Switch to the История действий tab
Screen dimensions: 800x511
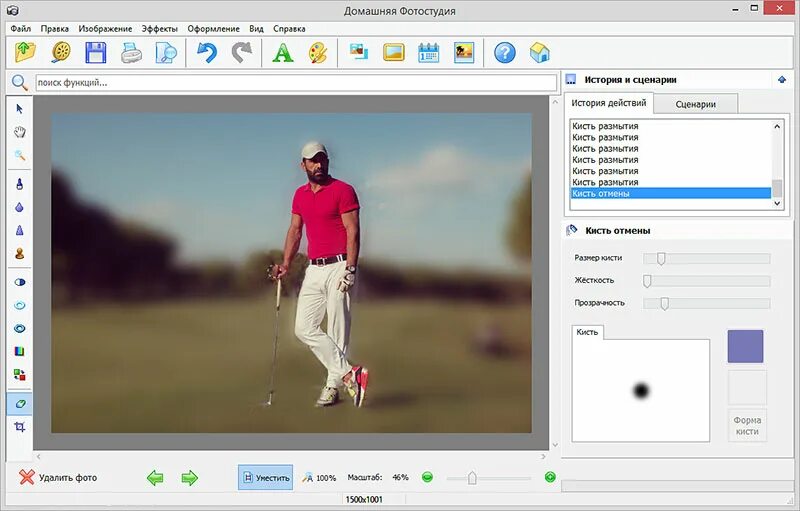pos(608,103)
